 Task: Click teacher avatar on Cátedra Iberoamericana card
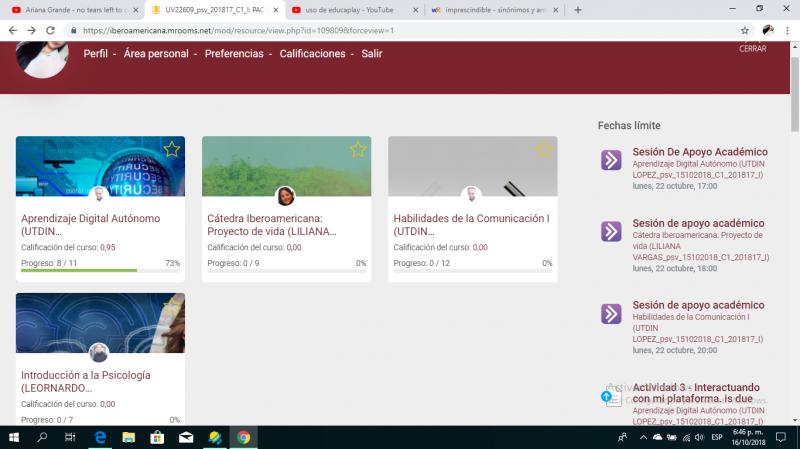(x=286, y=196)
